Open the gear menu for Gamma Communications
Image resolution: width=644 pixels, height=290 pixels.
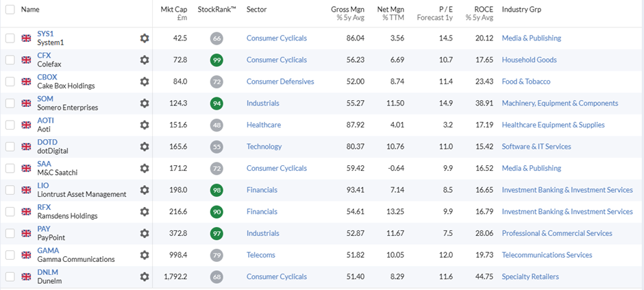[x=144, y=255]
